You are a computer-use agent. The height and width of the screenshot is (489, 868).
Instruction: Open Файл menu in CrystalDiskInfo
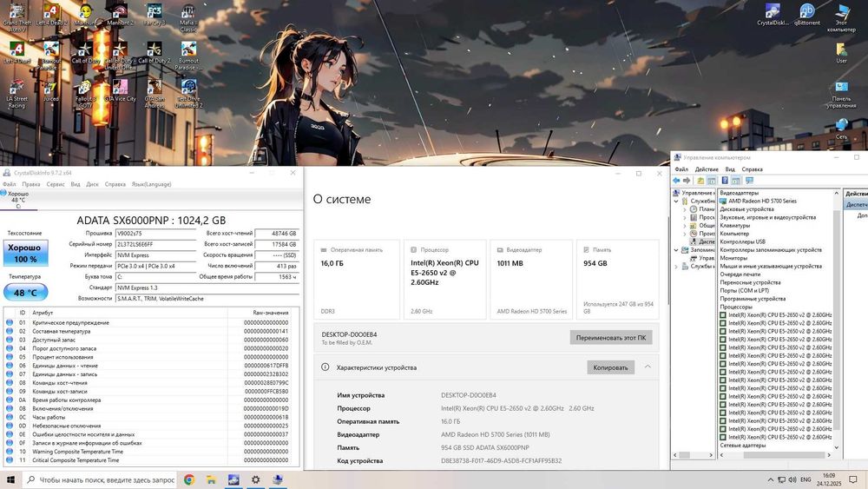click(x=9, y=184)
